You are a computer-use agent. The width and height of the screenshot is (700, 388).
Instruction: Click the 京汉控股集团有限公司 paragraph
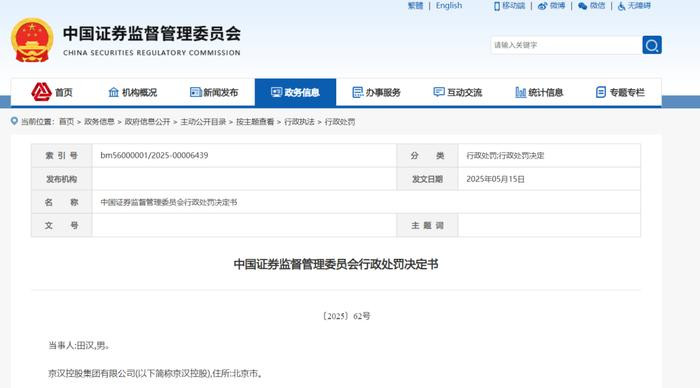155,373
